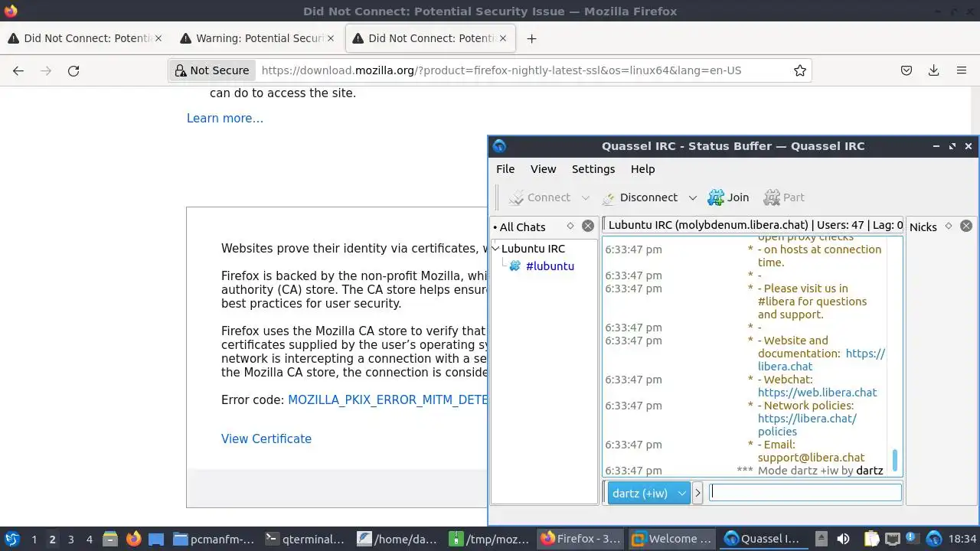Open the https://web.libera.chat webchat link

(x=818, y=393)
